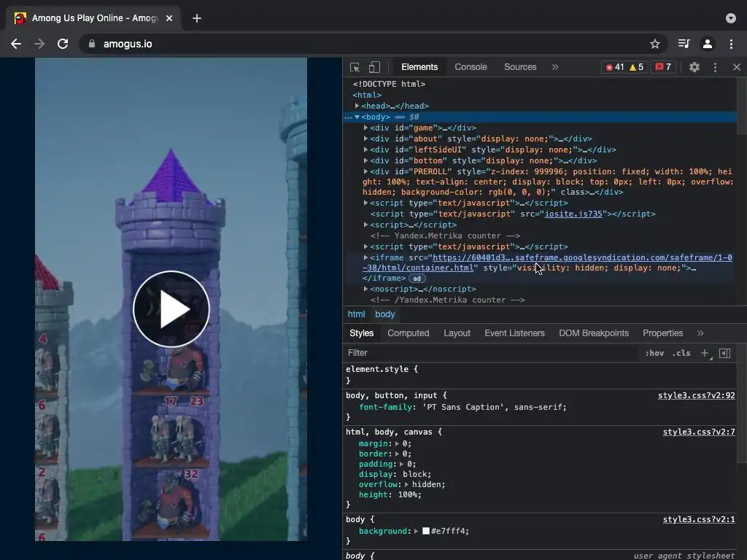Select the DOCTYPE html line
Screen dimensions: 747x560
pos(389,84)
